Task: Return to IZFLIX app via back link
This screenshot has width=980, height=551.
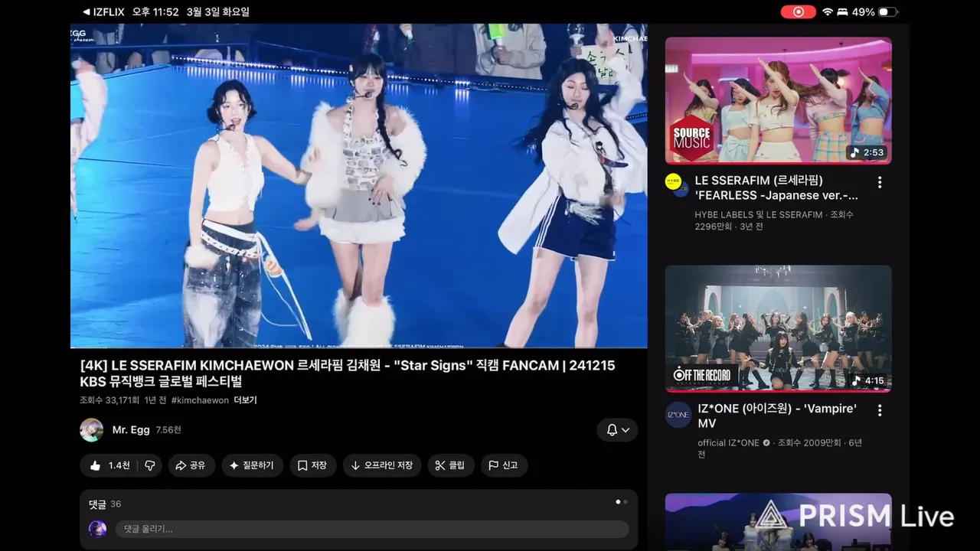Action: (x=103, y=12)
